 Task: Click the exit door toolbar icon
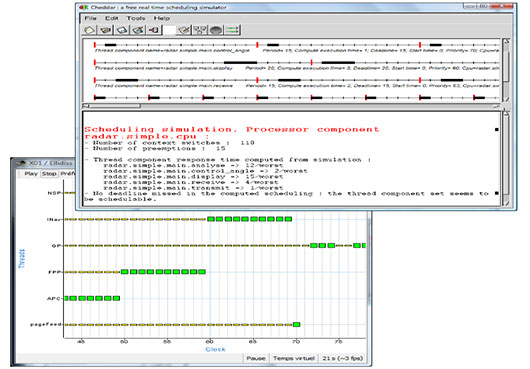[x=154, y=30]
